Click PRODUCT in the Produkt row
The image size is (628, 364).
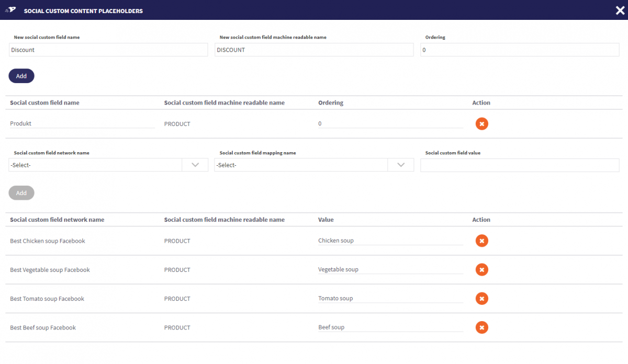coord(177,124)
